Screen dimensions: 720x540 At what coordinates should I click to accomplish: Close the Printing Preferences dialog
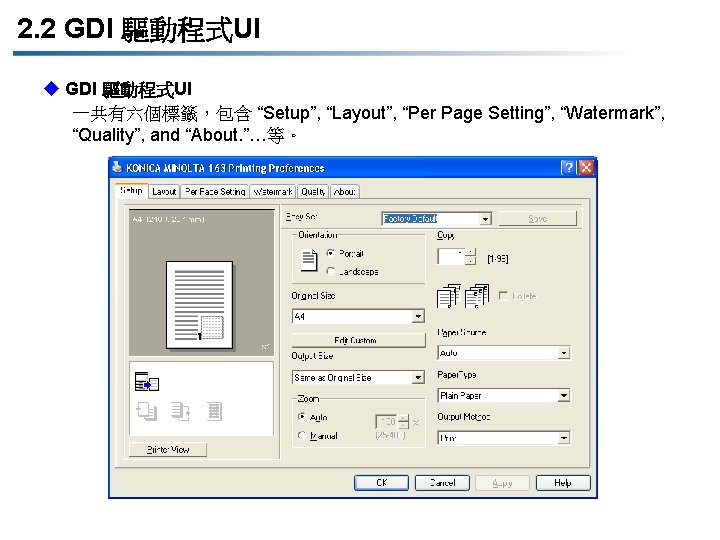click(586, 168)
